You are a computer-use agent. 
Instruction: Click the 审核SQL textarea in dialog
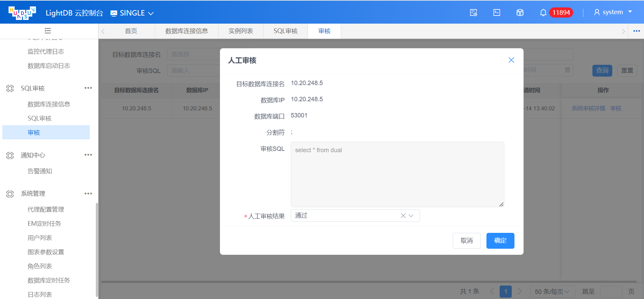[x=397, y=174]
